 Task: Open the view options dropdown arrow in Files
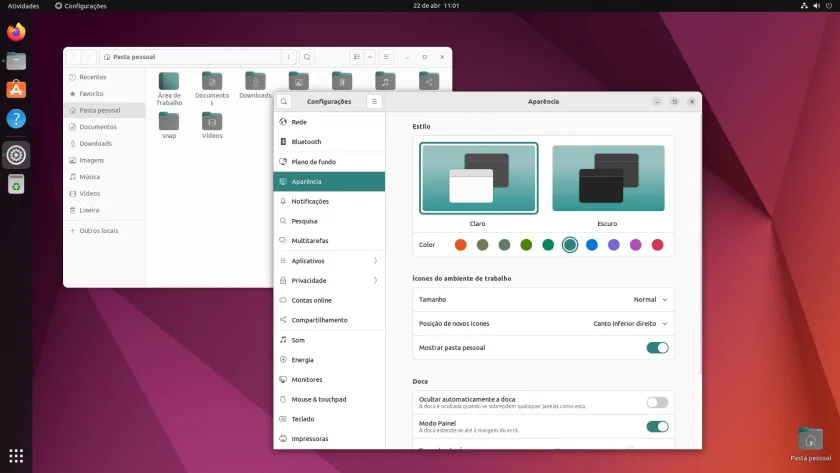(x=370, y=57)
